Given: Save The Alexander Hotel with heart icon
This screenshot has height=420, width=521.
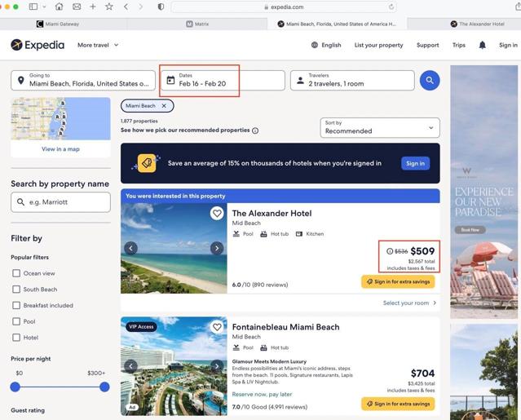Looking at the screenshot, I should [x=217, y=213].
